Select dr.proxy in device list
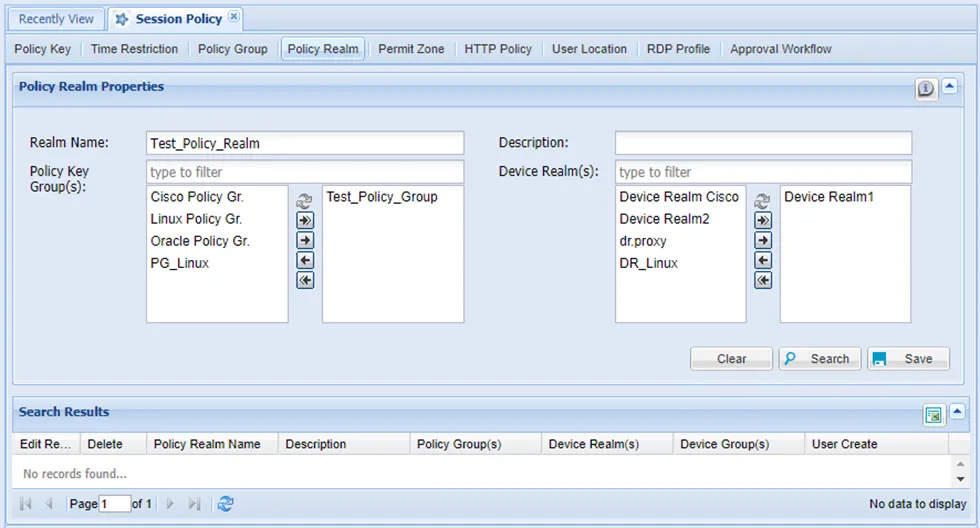 [x=681, y=241]
